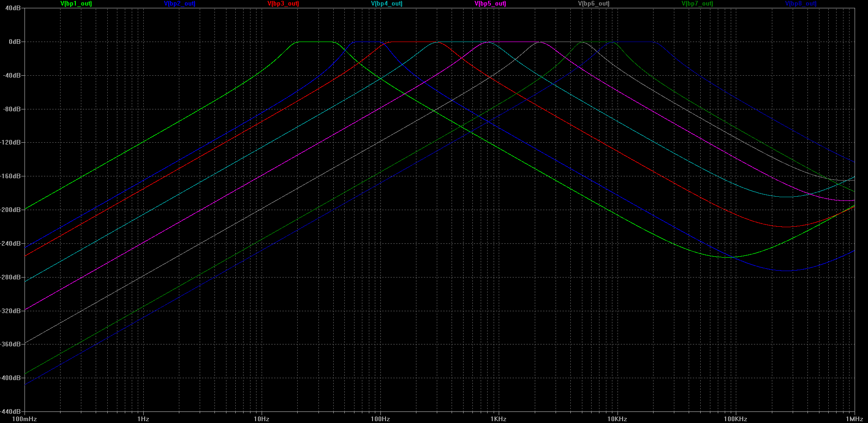Image resolution: width=868 pixels, height=423 pixels.
Task: Select the V(bp8_out) trace label
Action: point(801,4)
